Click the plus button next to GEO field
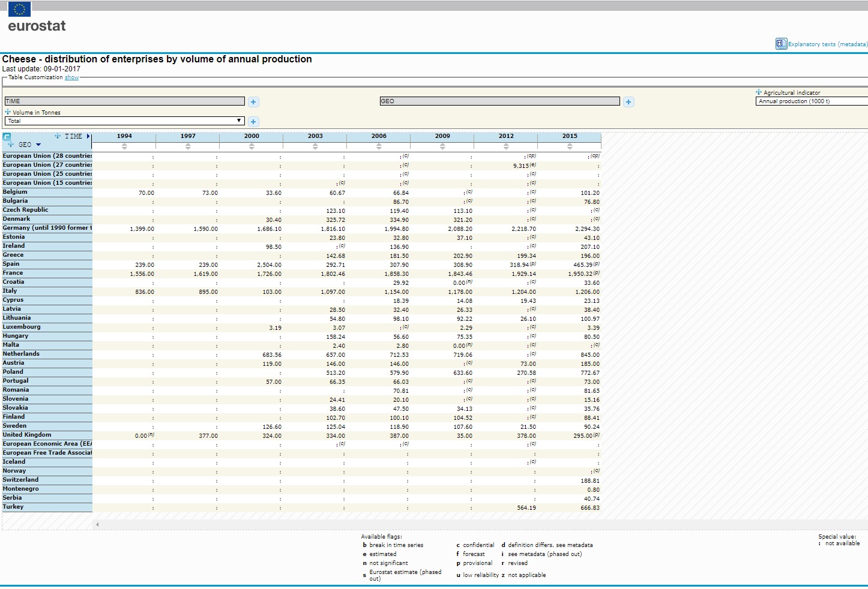 click(x=628, y=102)
